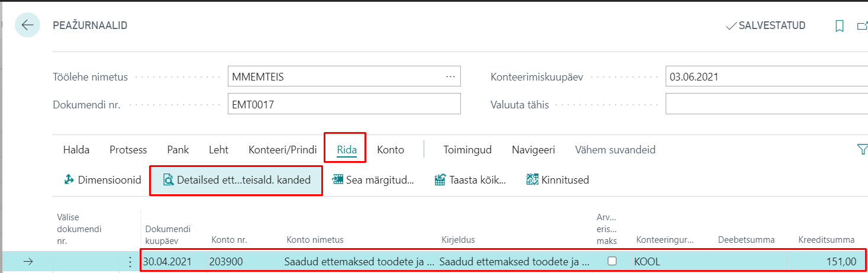Open Detailsed ettevõtetevaheliste kanded

point(236,180)
